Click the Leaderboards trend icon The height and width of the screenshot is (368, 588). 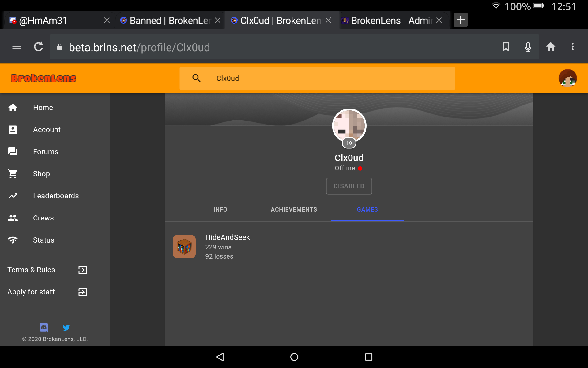[x=13, y=196]
